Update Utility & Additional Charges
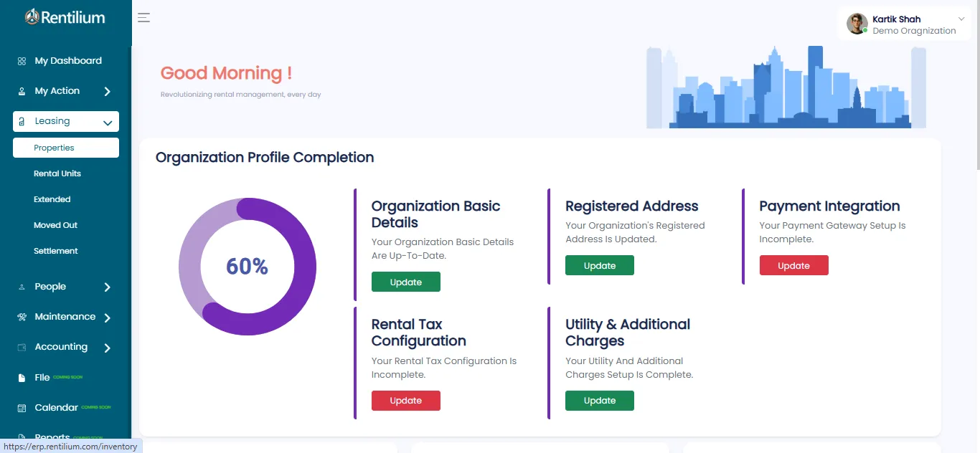This screenshot has height=453, width=980. [600, 401]
